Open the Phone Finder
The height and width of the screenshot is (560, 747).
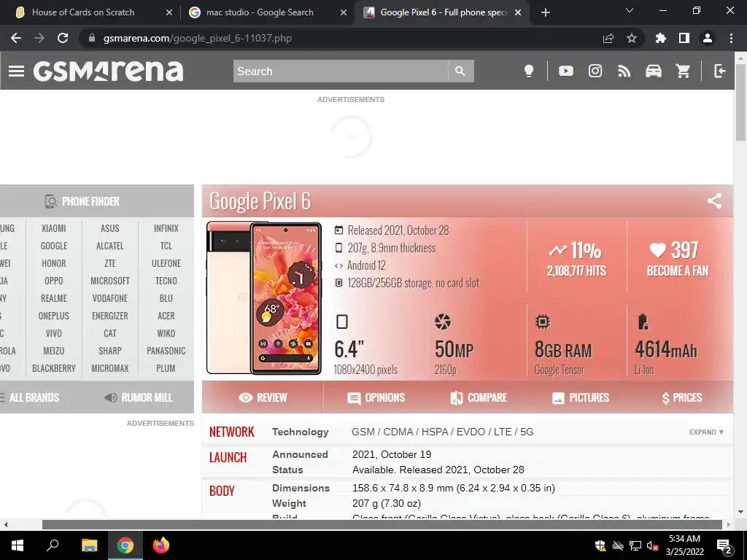click(82, 201)
